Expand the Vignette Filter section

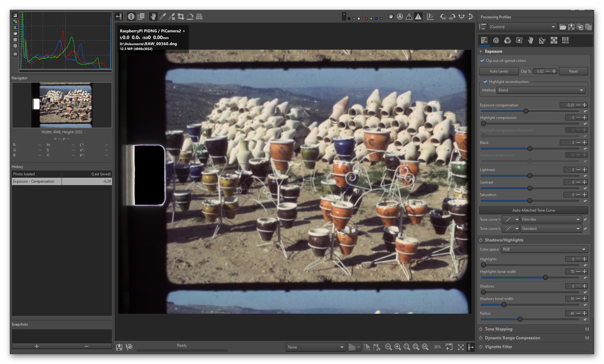(x=499, y=347)
